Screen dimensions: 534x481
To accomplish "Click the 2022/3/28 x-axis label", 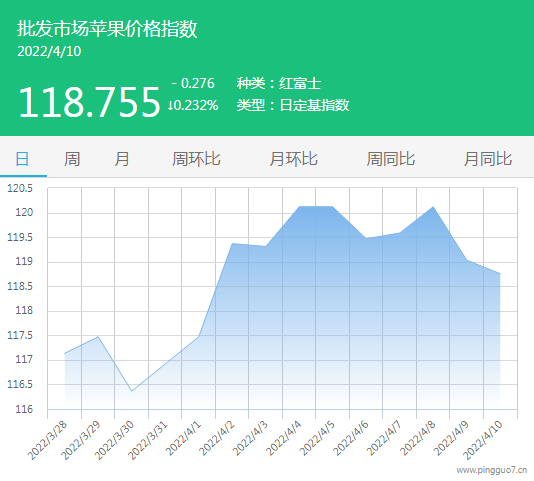I will 48,440.
